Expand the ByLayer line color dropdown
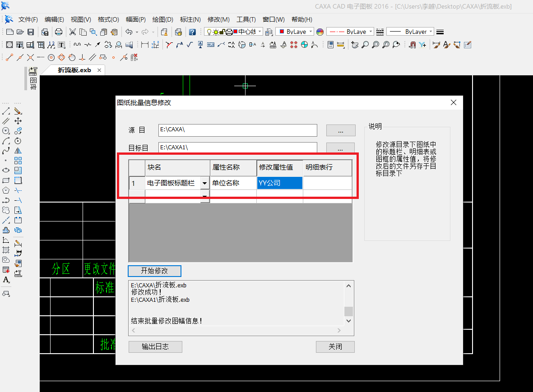Image resolution: width=533 pixels, height=392 pixels. click(x=311, y=32)
